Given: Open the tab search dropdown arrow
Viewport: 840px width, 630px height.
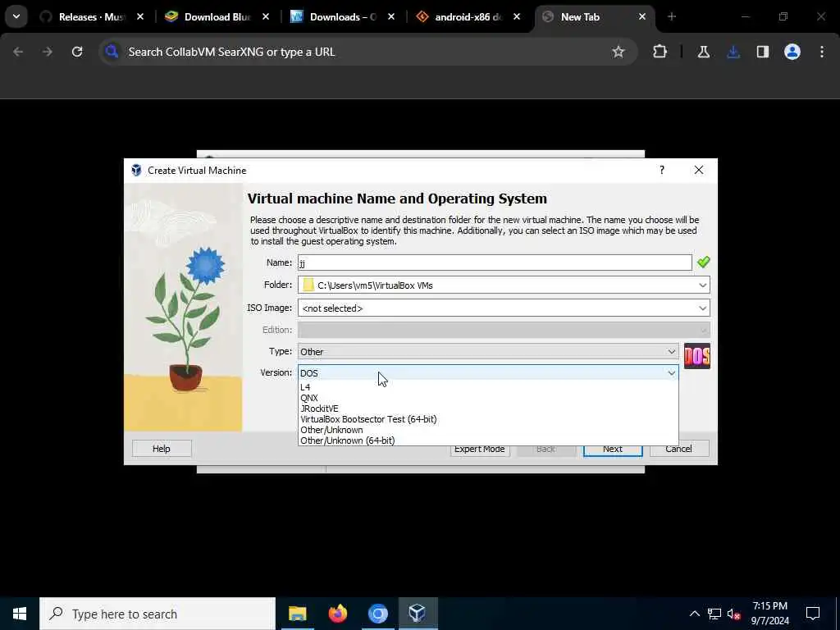Looking at the screenshot, I should [x=16, y=17].
